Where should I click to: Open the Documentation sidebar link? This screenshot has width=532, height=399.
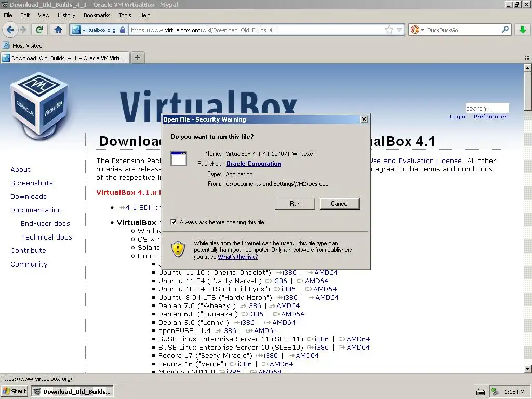coord(36,210)
